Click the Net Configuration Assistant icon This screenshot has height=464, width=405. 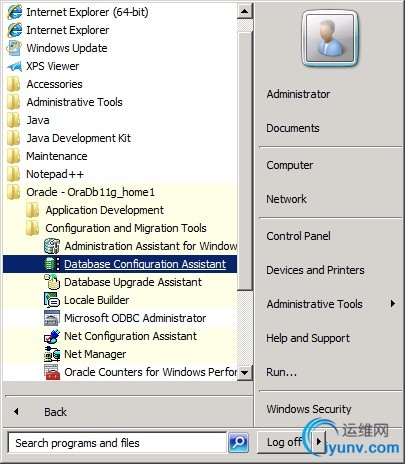[x=52, y=336]
